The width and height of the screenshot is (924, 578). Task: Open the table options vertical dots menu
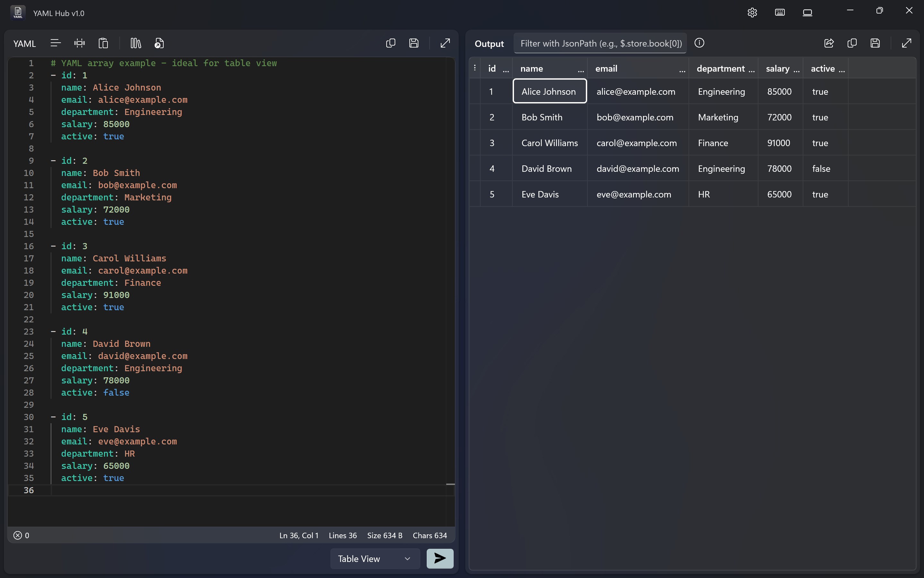coord(475,68)
